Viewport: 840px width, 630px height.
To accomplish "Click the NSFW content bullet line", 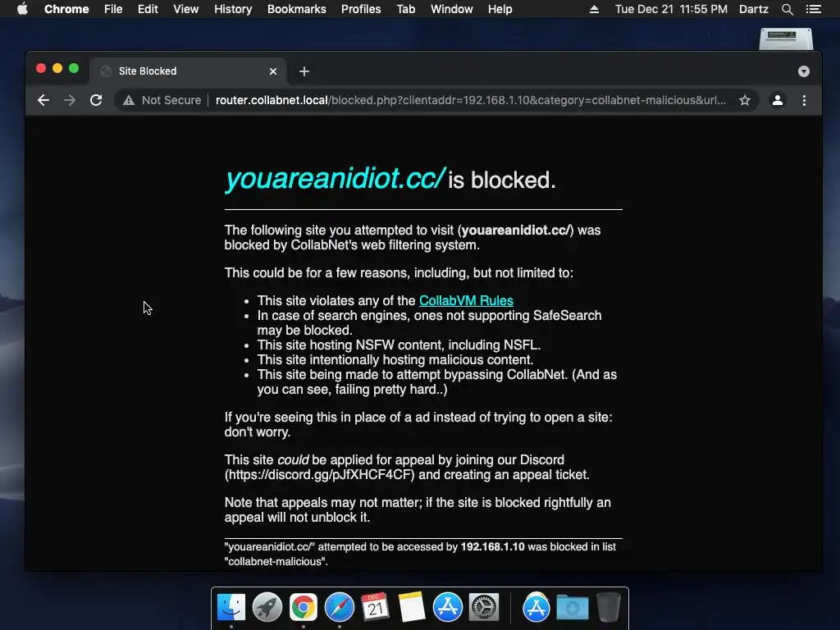I will (399, 345).
